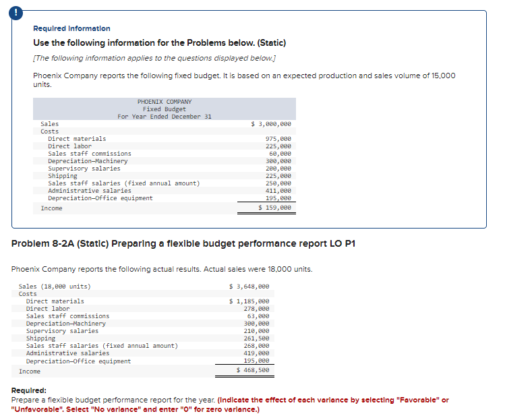Click actual Income $468,500
This screenshot has height=420, width=532.
tap(253, 370)
